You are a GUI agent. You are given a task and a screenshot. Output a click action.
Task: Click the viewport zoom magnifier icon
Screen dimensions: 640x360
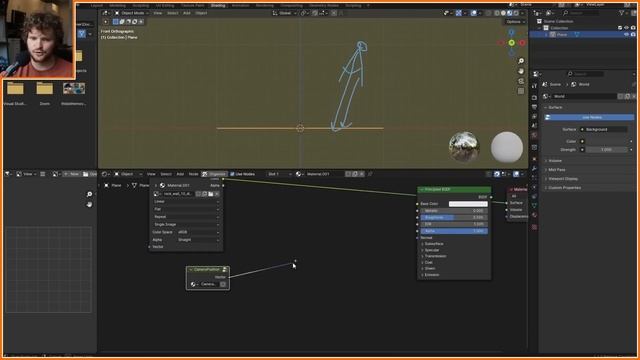[521, 61]
